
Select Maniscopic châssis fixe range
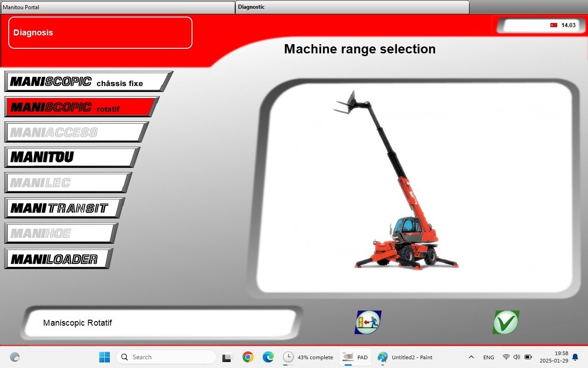click(89, 81)
